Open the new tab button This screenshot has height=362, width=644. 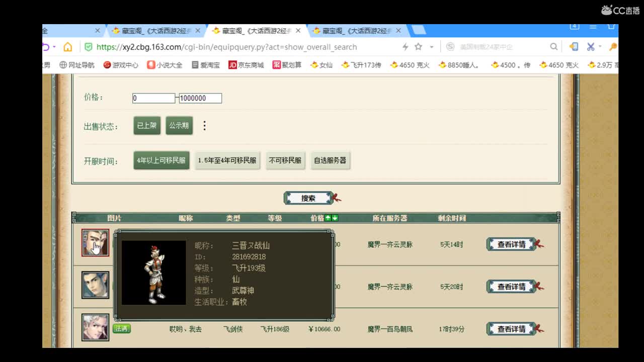[x=419, y=31]
